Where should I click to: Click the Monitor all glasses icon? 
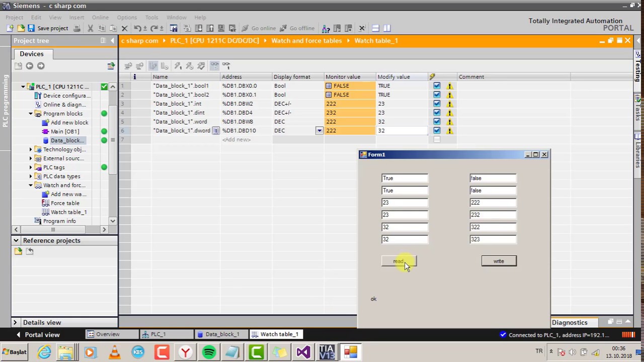(214, 65)
